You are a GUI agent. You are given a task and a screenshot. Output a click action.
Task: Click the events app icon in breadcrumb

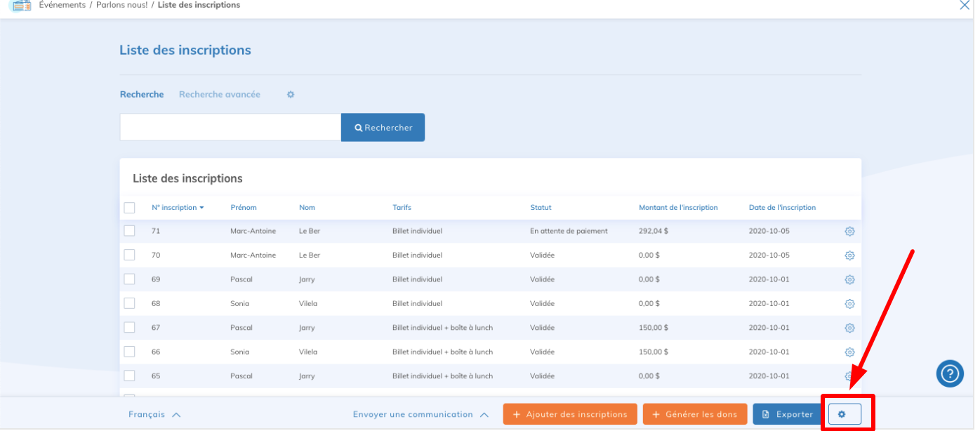(x=22, y=6)
